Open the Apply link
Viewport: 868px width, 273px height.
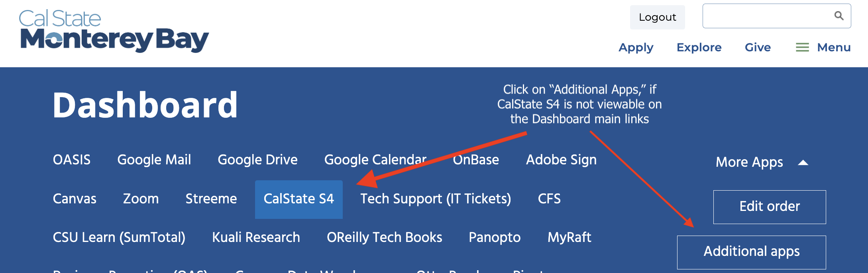[636, 47]
